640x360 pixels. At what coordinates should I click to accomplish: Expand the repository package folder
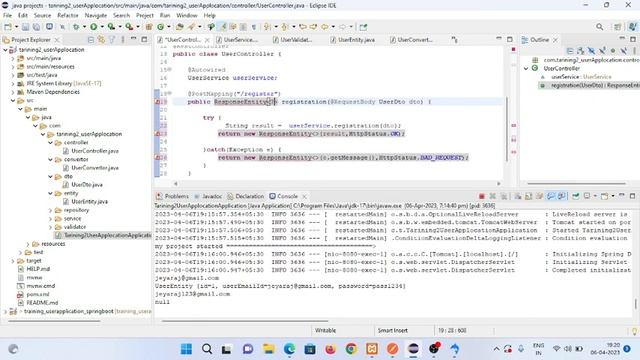pos(51,210)
